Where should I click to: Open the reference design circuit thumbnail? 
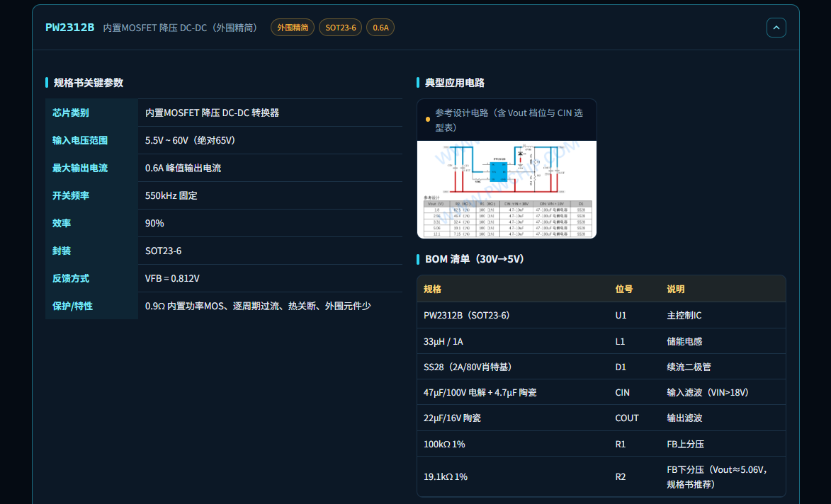(x=507, y=190)
